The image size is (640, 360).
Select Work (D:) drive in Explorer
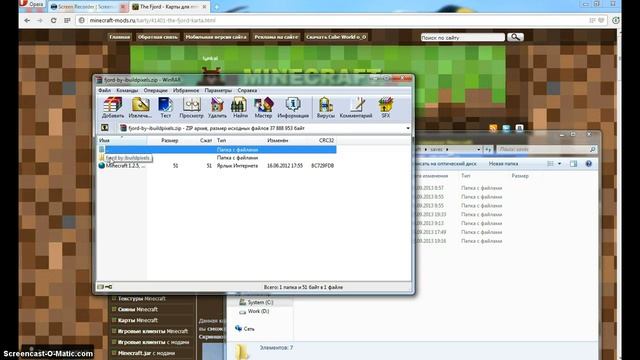point(254,311)
